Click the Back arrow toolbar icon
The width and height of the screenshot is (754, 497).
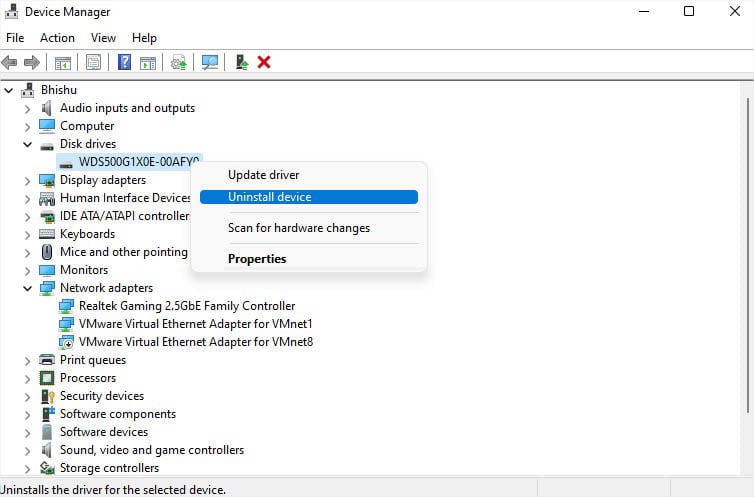tap(9, 62)
